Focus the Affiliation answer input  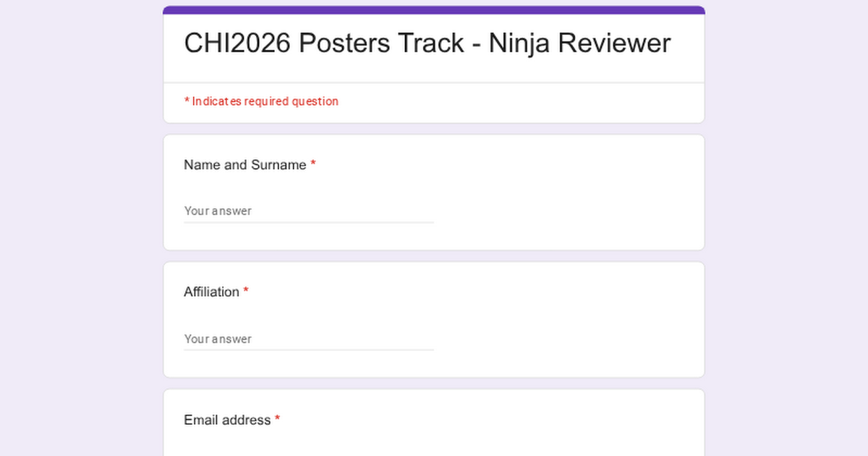coord(308,339)
